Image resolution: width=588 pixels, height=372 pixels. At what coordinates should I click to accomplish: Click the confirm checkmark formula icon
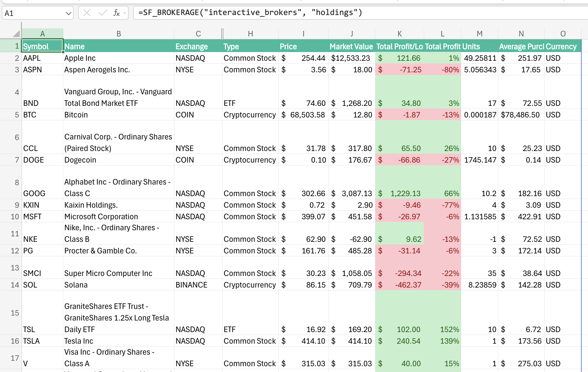click(103, 13)
